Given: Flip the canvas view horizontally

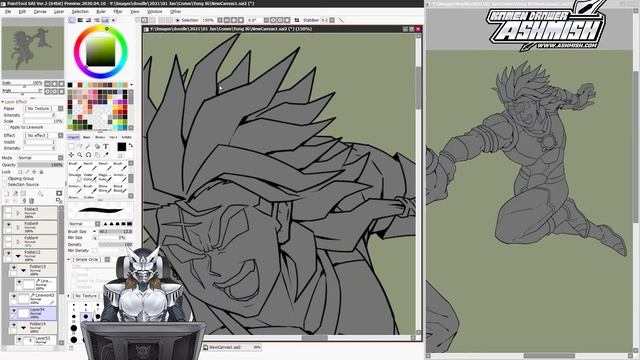Looking at the screenshot, I should click(x=296, y=20).
